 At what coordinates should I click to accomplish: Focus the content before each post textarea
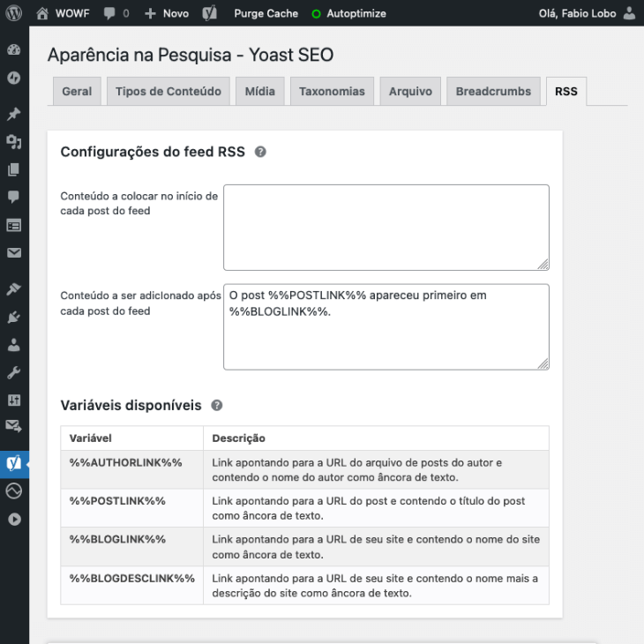pyautogui.click(x=386, y=228)
